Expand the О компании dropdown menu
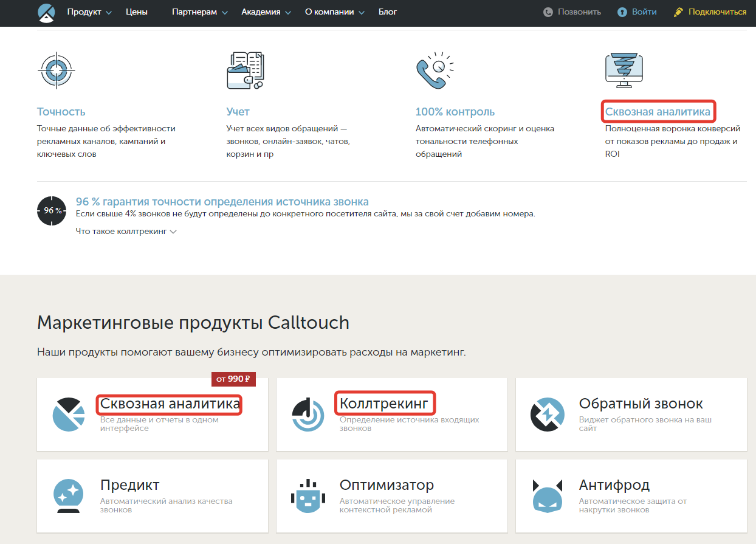756x544 pixels. pos(335,12)
